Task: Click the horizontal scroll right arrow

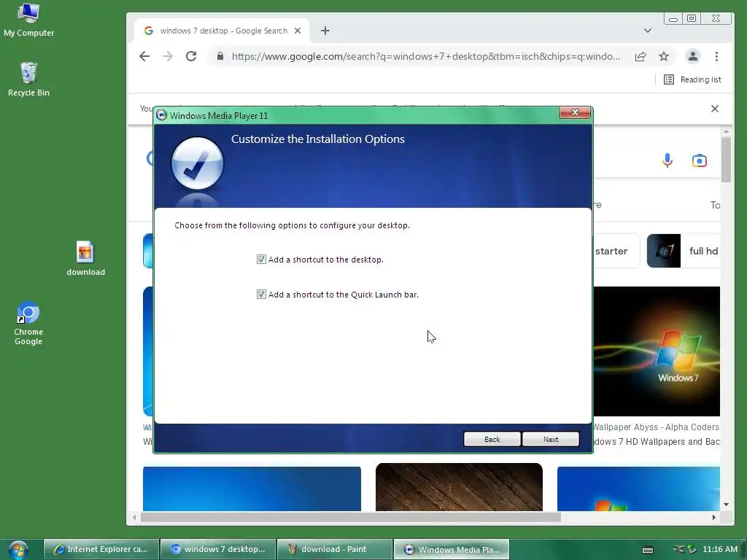Action: (x=713, y=517)
